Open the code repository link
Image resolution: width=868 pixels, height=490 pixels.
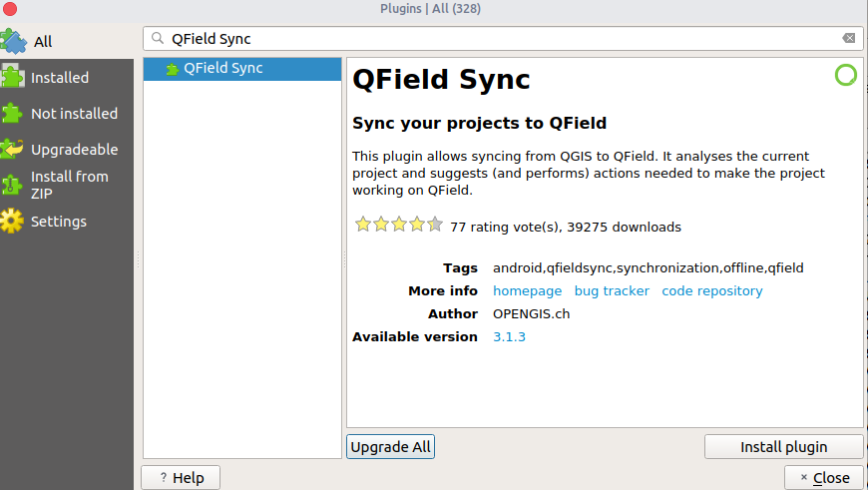(x=712, y=291)
